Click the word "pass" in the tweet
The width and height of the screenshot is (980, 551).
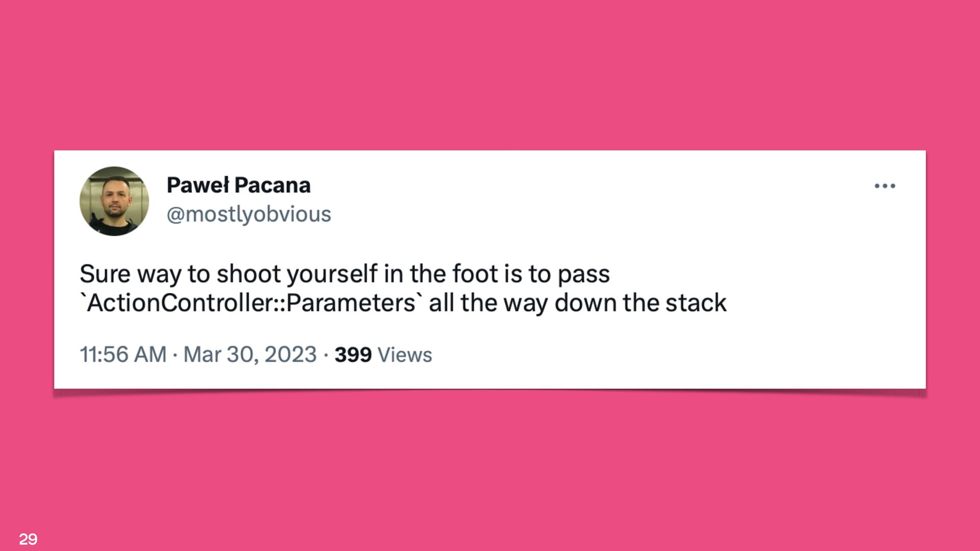[x=583, y=275]
